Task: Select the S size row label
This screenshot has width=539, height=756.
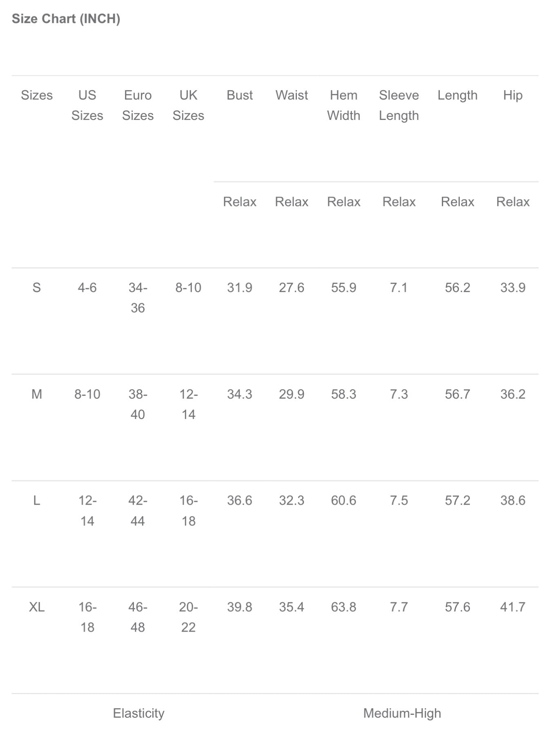Action: coord(36,288)
